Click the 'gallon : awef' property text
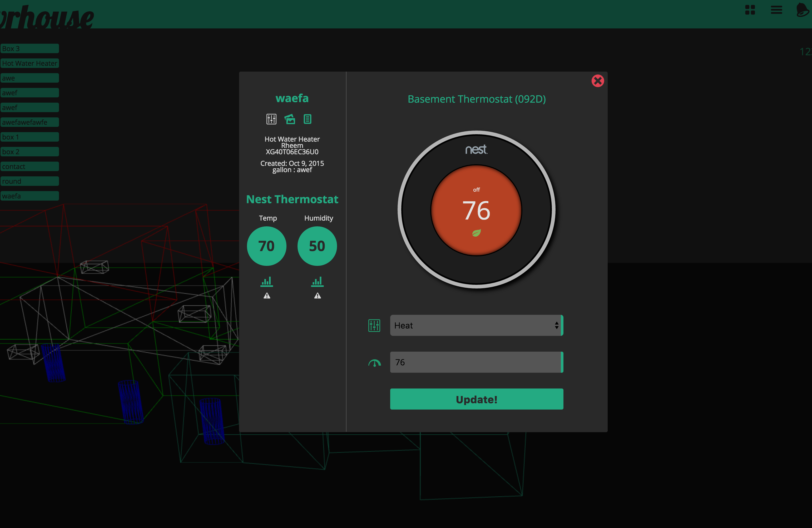This screenshot has height=528, width=812. (x=292, y=170)
